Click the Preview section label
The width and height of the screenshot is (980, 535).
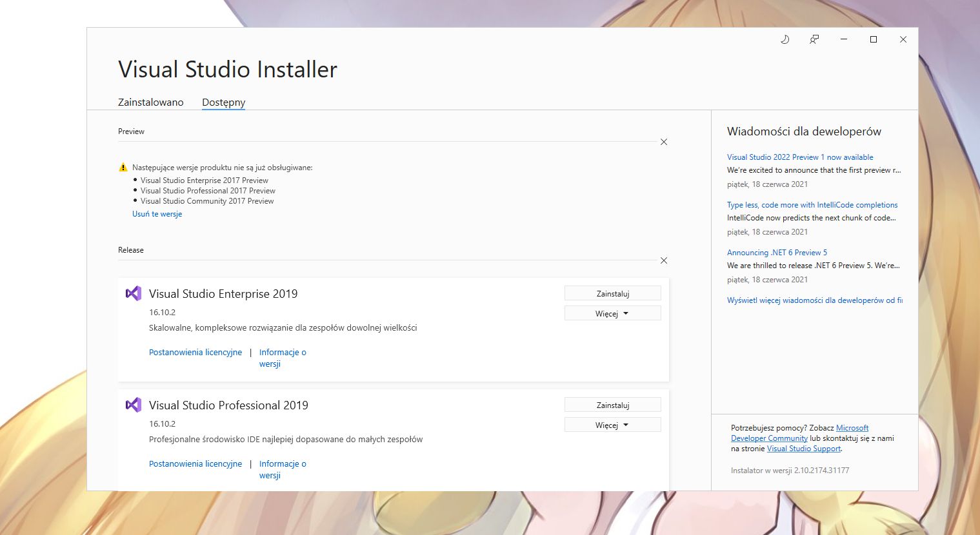point(131,131)
